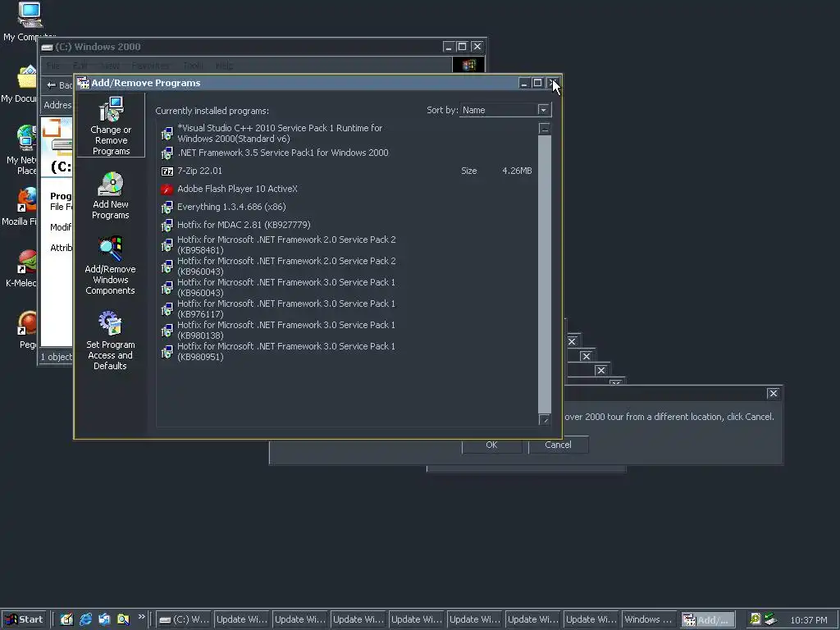Click the Windows flag logo in the Explorer window
Screen dimensions: 840x630
468,65
